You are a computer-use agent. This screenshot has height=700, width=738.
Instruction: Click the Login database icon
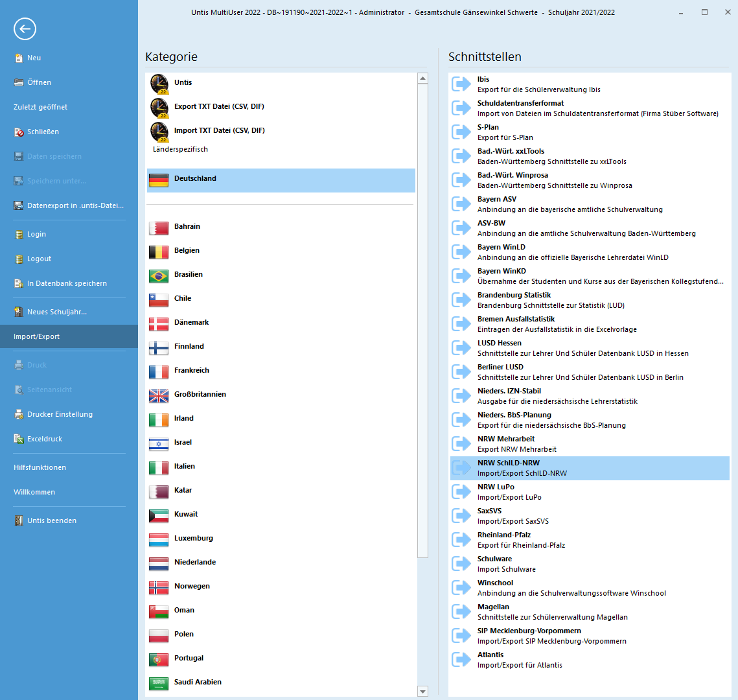click(19, 235)
